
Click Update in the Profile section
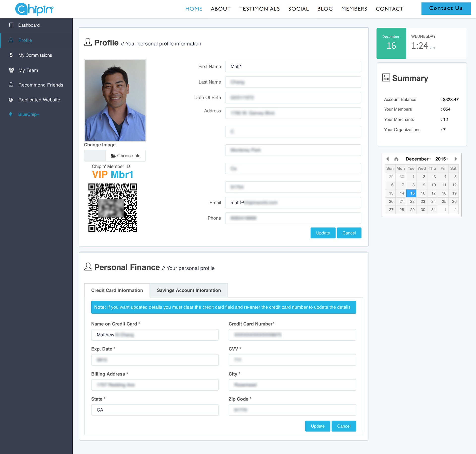pyautogui.click(x=323, y=233)
